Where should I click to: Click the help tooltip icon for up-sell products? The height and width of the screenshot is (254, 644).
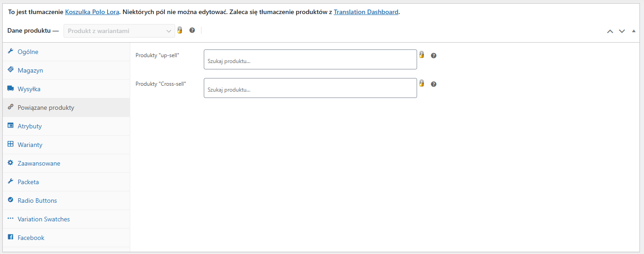coord(433,56)
